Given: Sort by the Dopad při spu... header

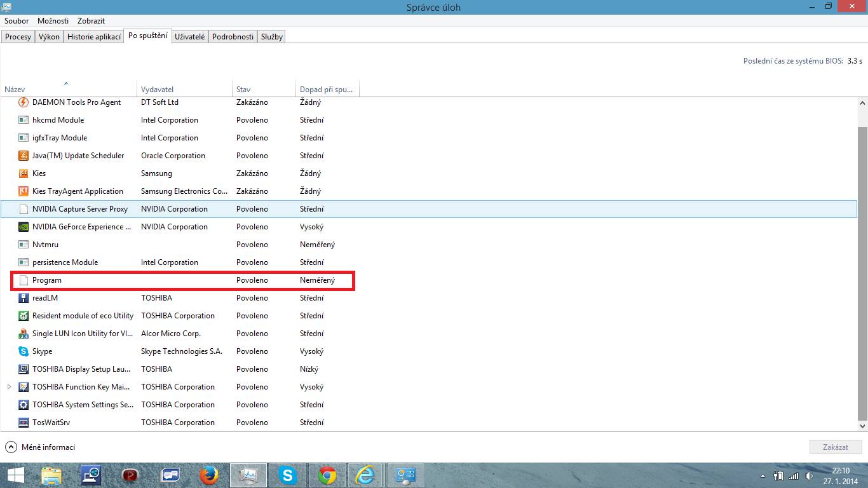Looking at the screenshot, I should tap(328, 89).
